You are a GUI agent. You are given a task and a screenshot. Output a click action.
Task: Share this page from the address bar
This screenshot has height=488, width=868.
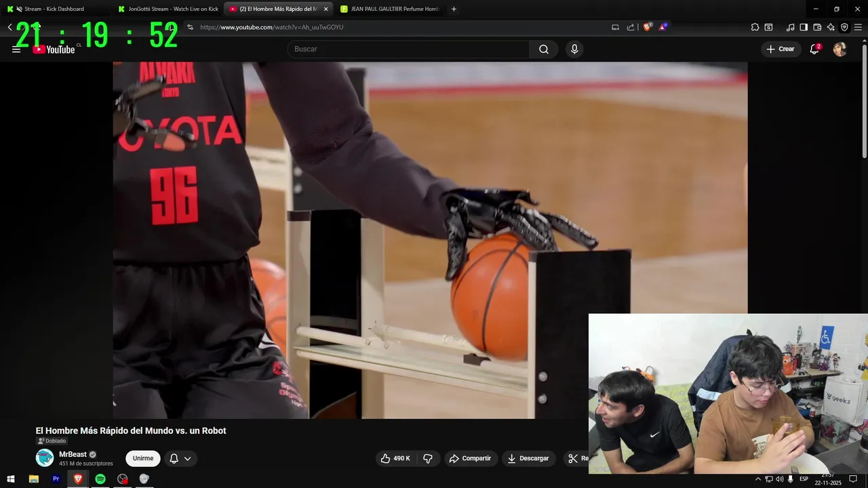click(631, 27)
